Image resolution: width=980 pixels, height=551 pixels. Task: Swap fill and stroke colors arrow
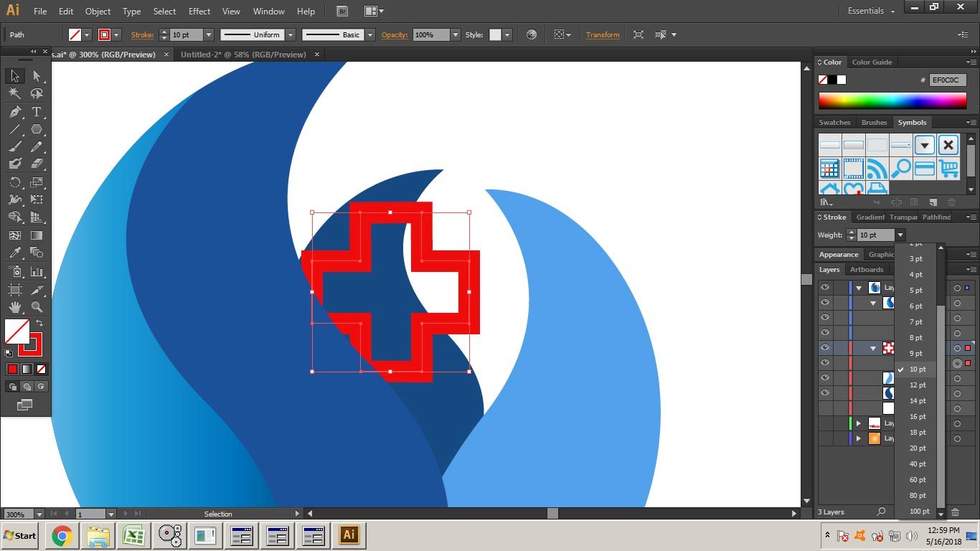pos(39,324)
